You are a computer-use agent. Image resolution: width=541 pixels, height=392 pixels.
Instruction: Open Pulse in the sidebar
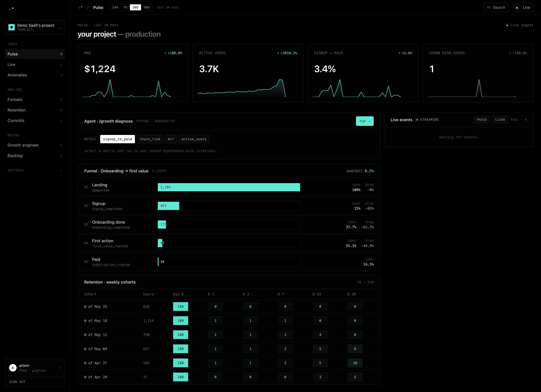[35, 54]
